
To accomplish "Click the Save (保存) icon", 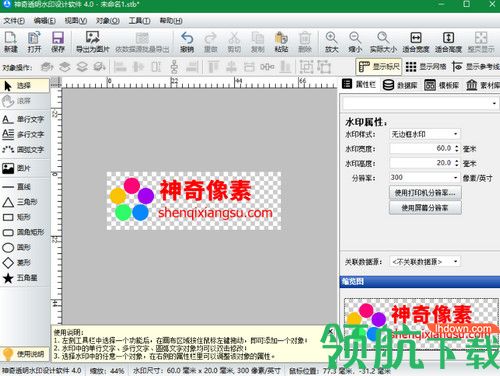I will [58, 42].
